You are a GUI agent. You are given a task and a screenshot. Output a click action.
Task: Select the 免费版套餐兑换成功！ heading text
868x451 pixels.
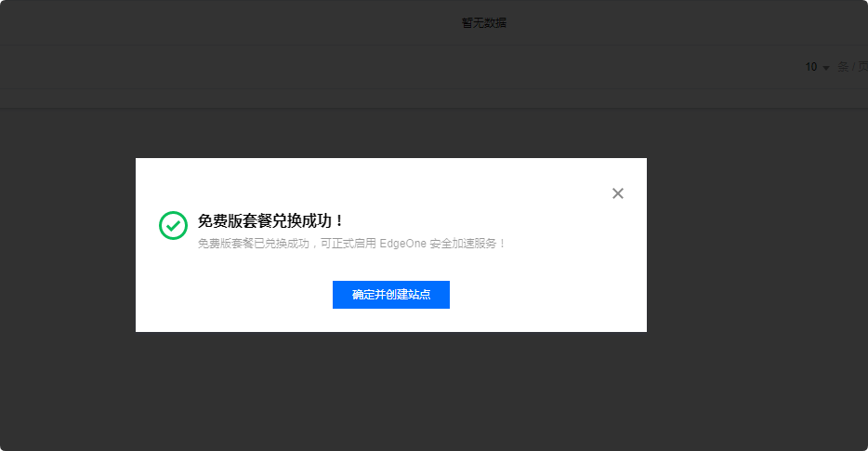tap(270, 221)
